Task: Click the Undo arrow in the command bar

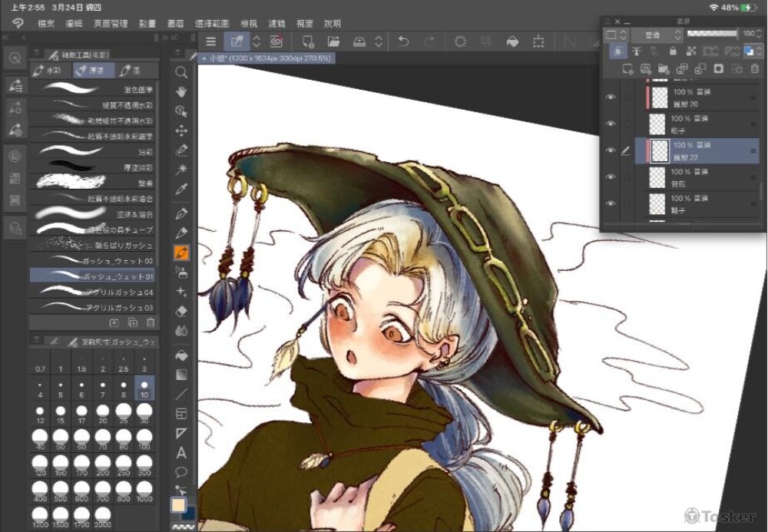Action: click(402, 41)
